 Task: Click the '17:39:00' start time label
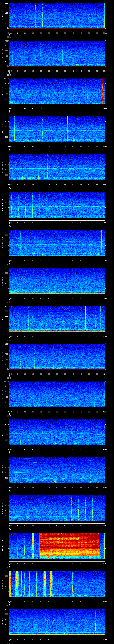point(9,336)
